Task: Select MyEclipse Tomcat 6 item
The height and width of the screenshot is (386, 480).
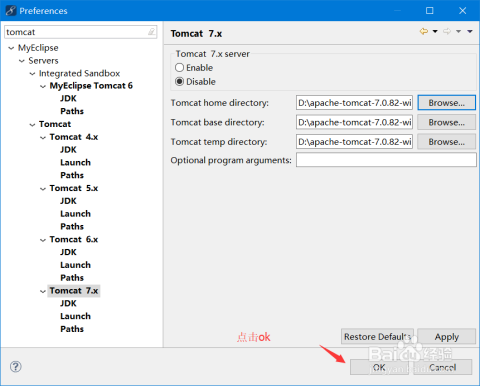Action: (91, 86)
